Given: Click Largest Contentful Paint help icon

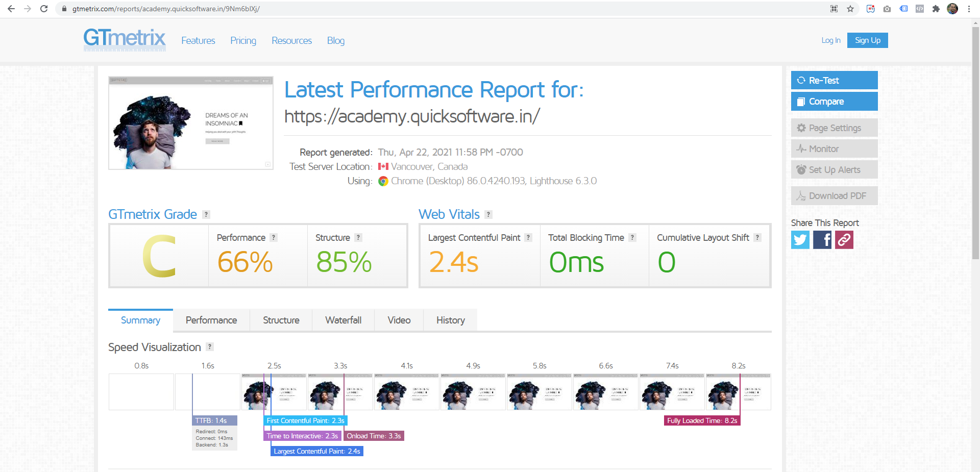Looking at the screenshot, I should click(528, 238).
